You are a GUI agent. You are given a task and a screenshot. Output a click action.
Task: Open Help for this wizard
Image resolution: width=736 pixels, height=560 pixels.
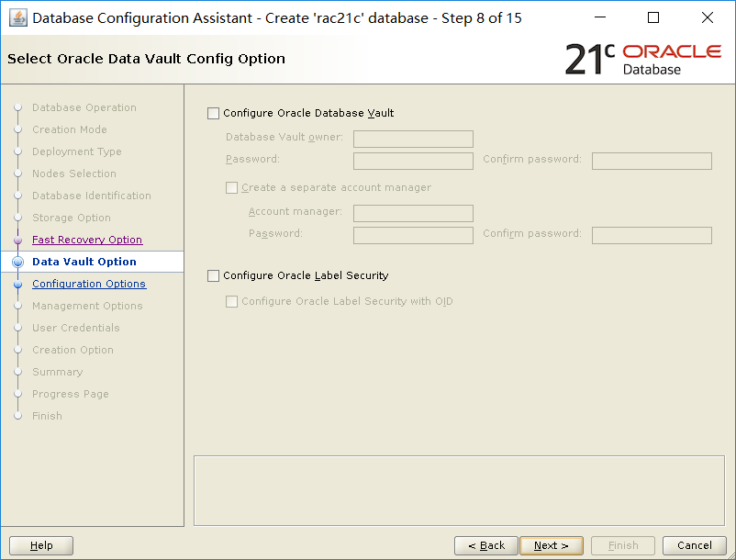pos(41,546)
